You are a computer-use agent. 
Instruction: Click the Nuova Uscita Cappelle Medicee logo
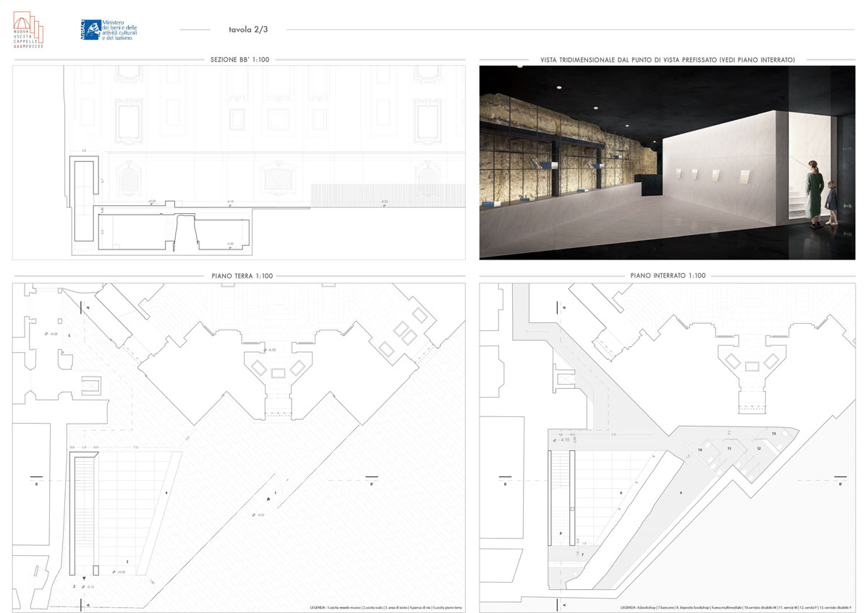tap(29, 30)
